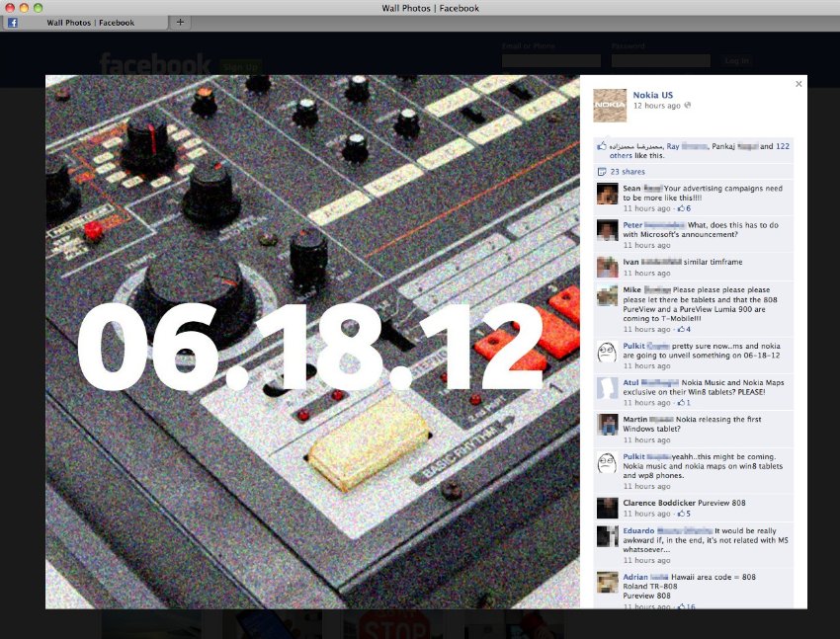This screenshot has width=840, height=639.
Task: Click the 11 hours ago timestamp under Martin's comment
Action: pos(646,440)
